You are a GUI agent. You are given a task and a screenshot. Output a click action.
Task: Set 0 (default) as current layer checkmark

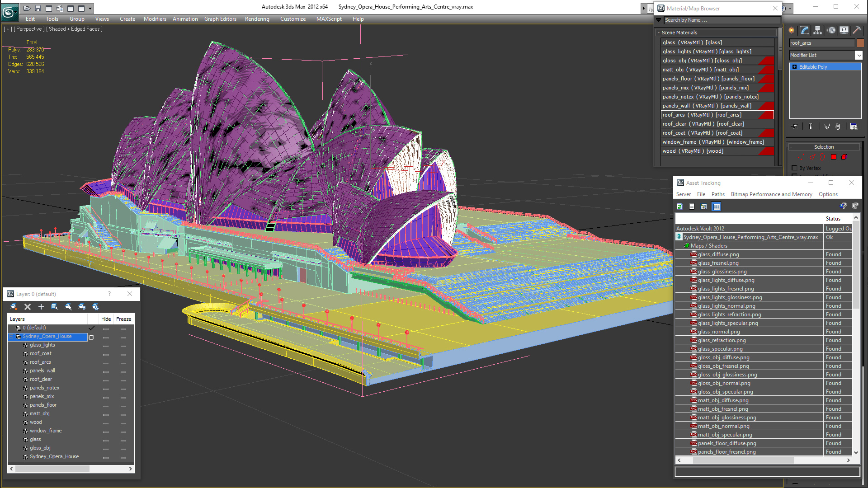tap(91, 328)
